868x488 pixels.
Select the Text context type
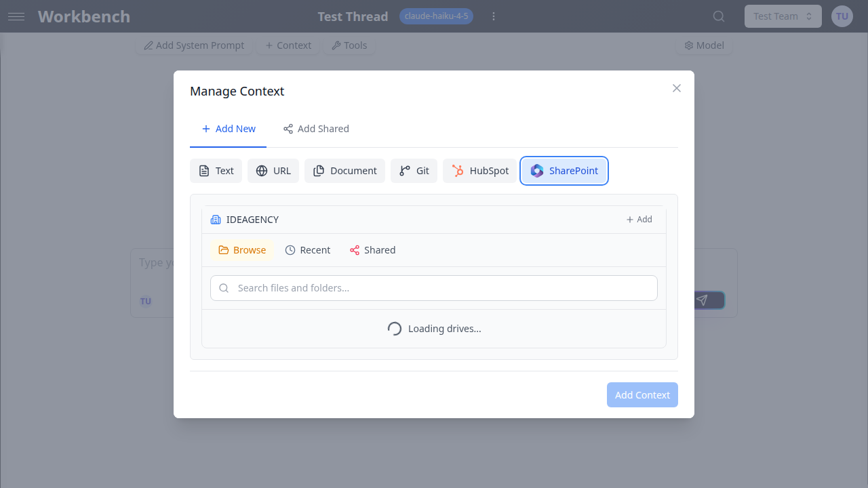pyautogui.click(x=216, y=171)
